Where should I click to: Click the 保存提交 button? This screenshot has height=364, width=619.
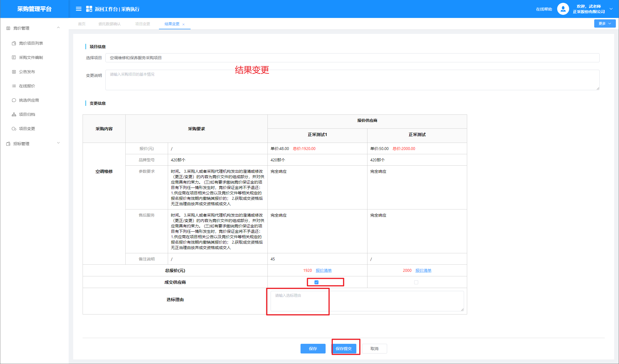(344, 348)
